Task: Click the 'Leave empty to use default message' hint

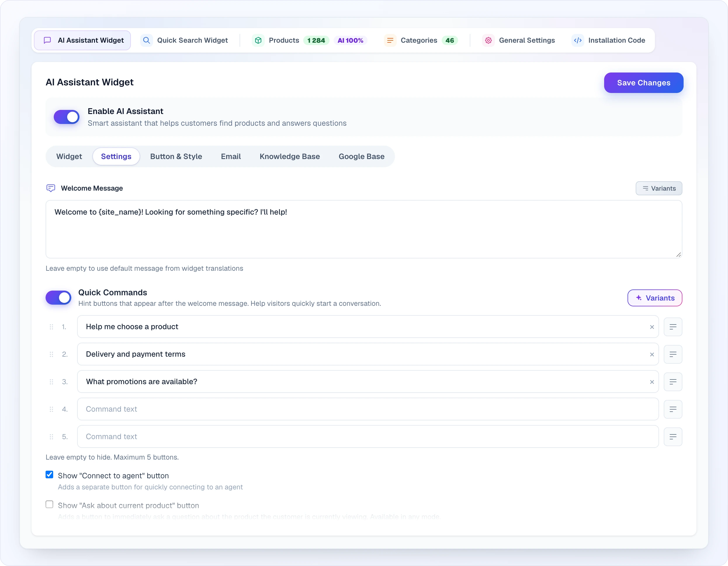Action: pyautogui.click(x=144, y=268)
